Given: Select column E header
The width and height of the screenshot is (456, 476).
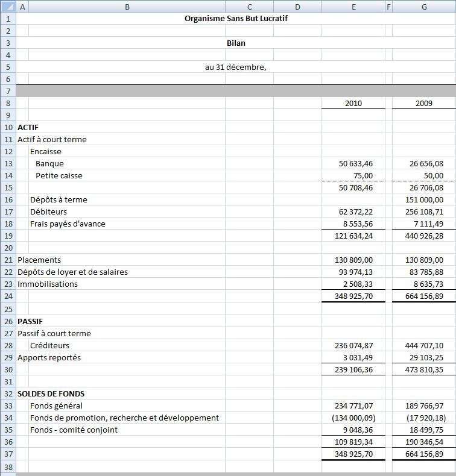Looking at the screenshot, I should coord(353,7).
